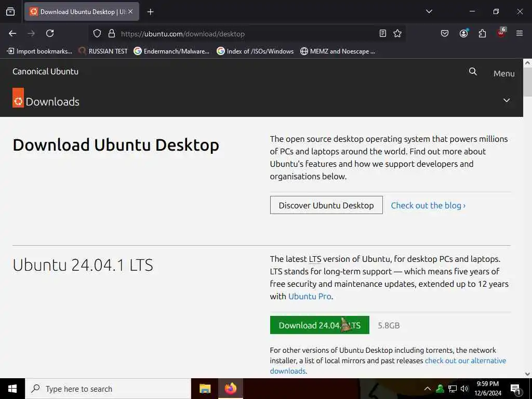Open network status tray icon
532x399 pixels.
(453, 389)
